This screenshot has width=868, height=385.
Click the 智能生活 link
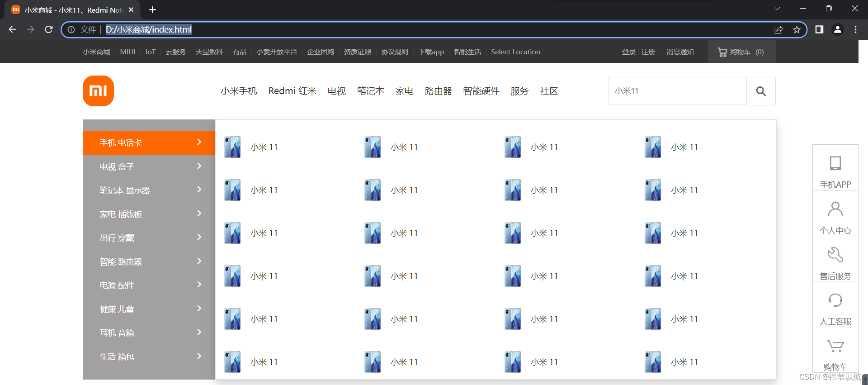pyautogui.click(x=467, y=52)
